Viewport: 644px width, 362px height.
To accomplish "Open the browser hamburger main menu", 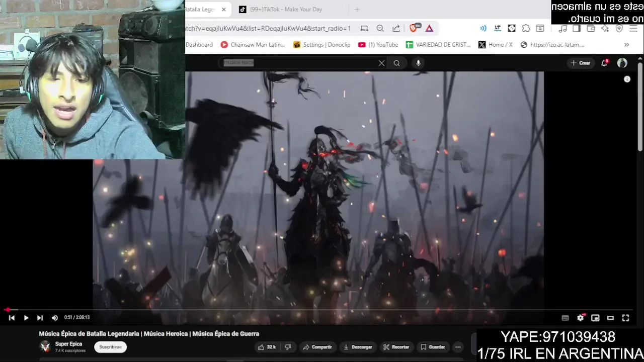I will 633,29.
